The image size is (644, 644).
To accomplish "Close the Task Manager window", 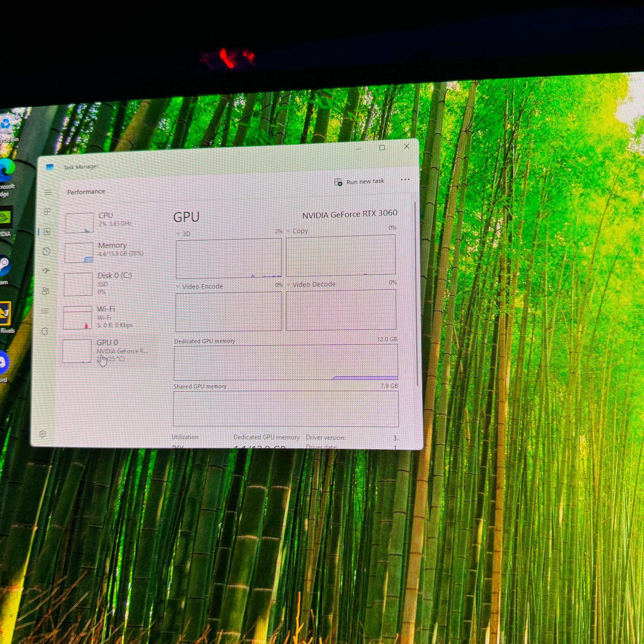I will (406, 146).
